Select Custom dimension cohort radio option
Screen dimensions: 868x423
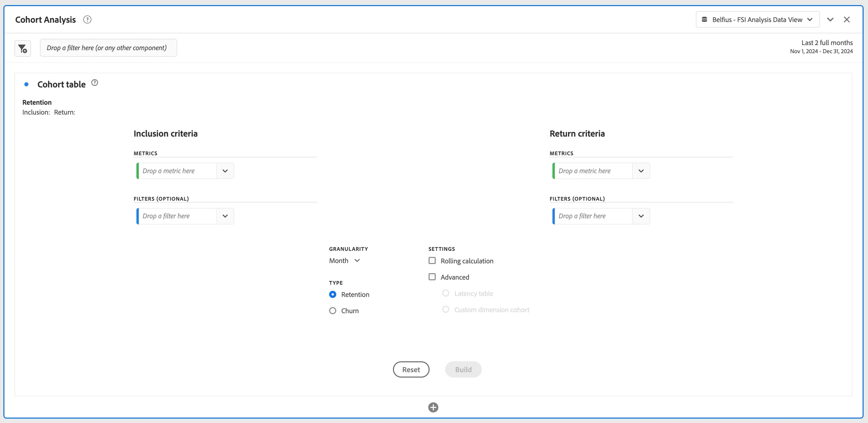(x=446, y=309)
